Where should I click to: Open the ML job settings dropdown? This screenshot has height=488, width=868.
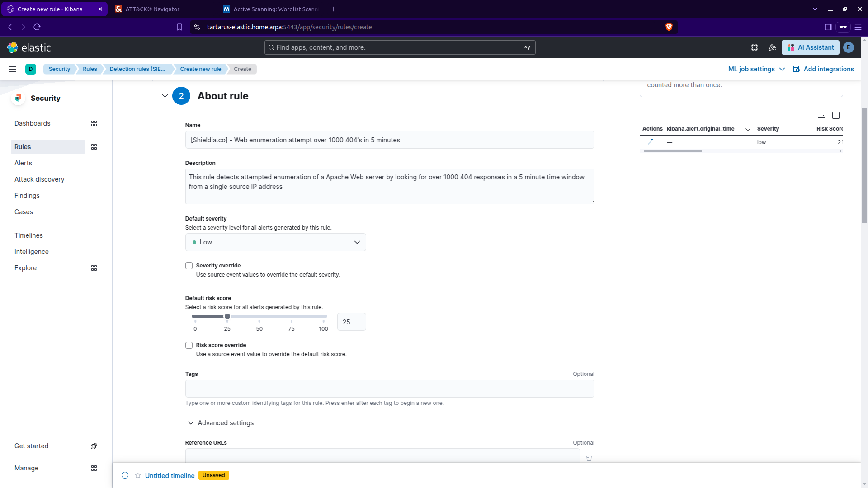coord(756,69)
